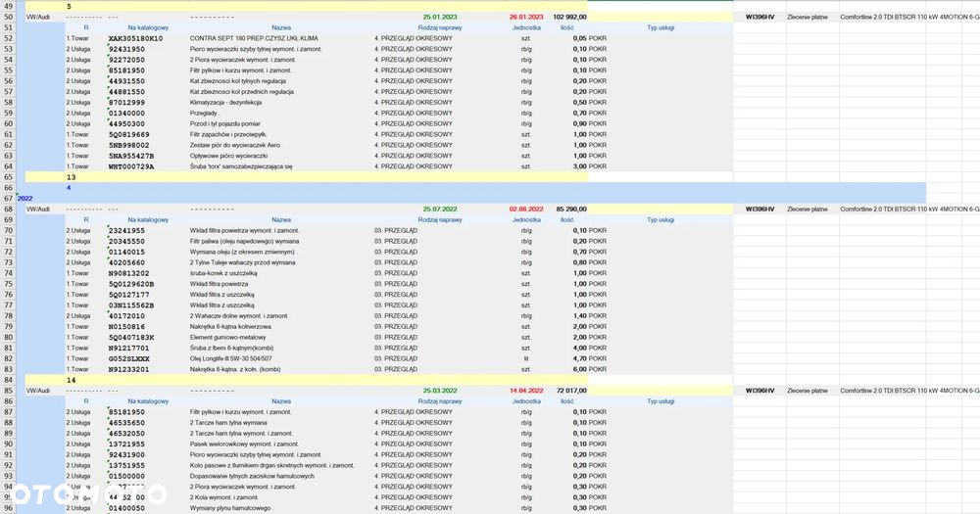Click the cell Pasek wielorowkowy wymont. i zamont.
This screenshot has height=514, width=980.
[x=244, y=444]
